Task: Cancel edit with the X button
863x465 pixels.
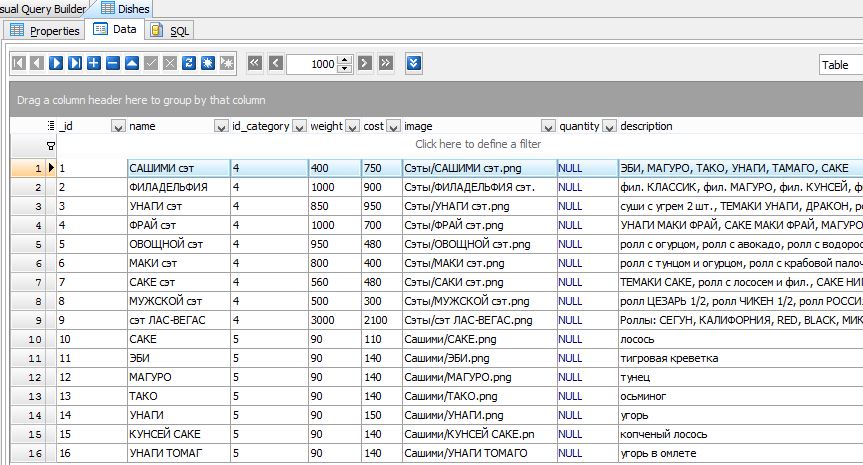Action: point(170,63)
